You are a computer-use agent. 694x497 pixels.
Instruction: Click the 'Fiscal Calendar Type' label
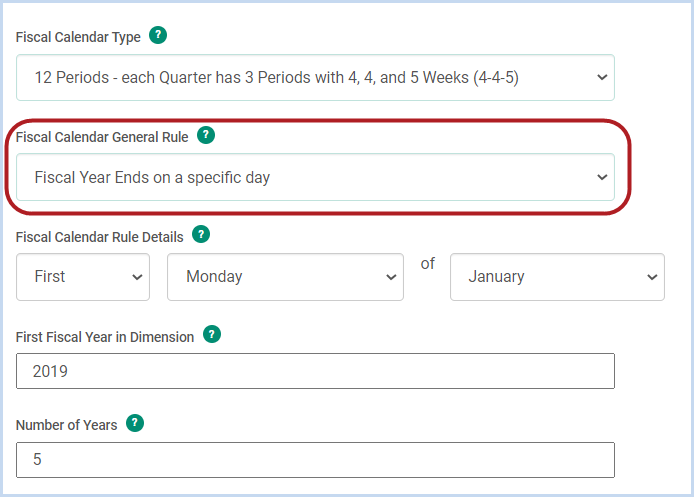78,37
